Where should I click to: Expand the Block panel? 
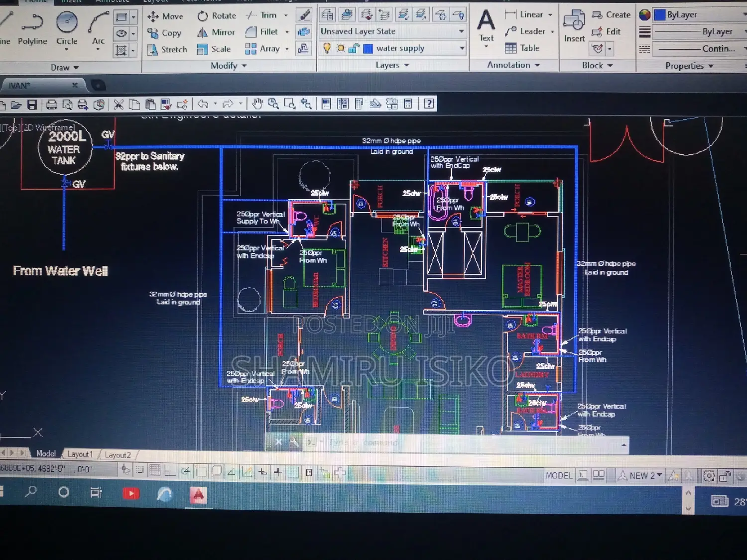[x=597, y=65]
